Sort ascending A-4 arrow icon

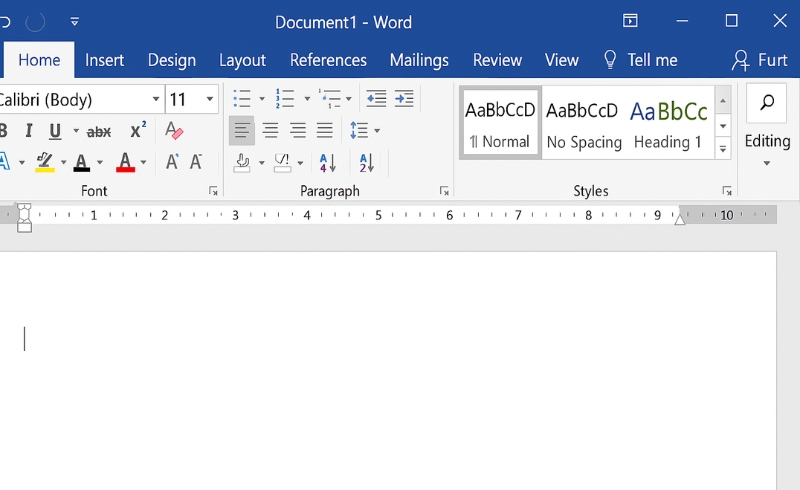(328, 163)
